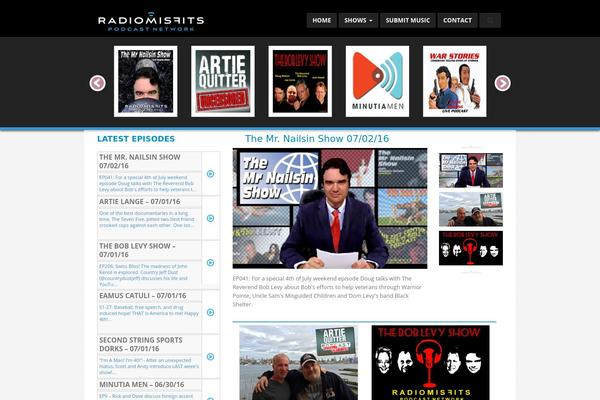
Task: Open The Bob Levy Show – 07/01/16 list entry
Action: tap(137, 250)
